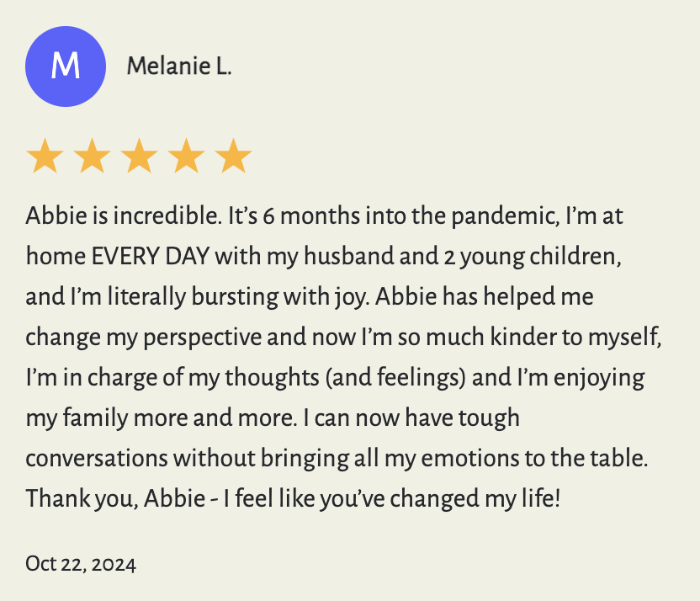Select the fourth rating star

click(x=186, y=157)
